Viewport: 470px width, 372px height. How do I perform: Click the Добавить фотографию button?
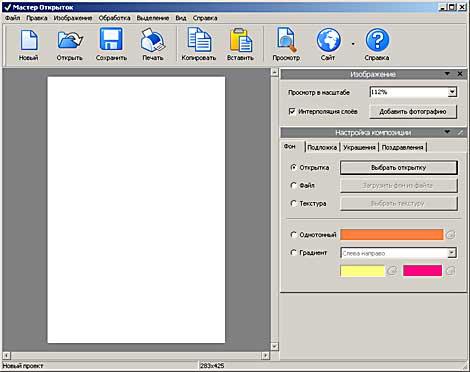(x=413, y=112)
